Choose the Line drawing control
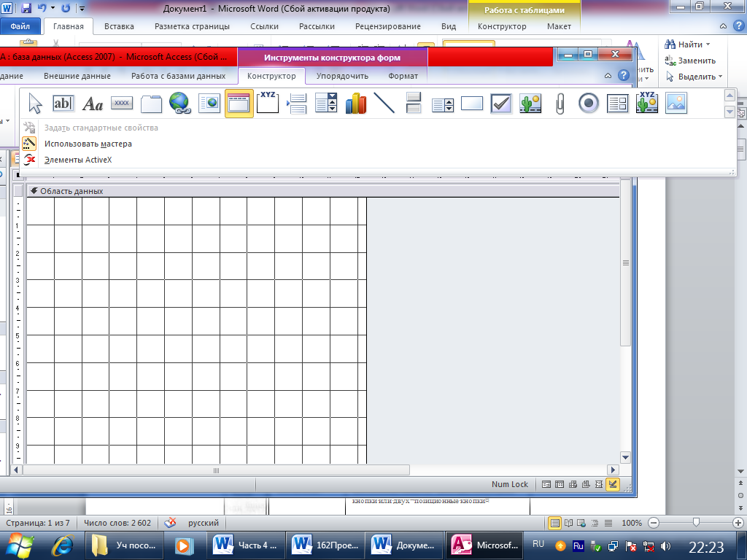This screenshot has width=747, height=560. point(384,104)
